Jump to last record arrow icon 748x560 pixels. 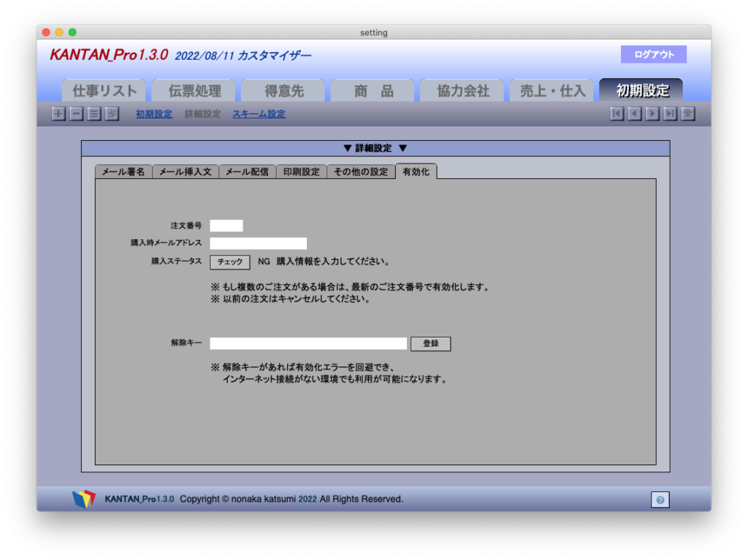pos(670,114)
